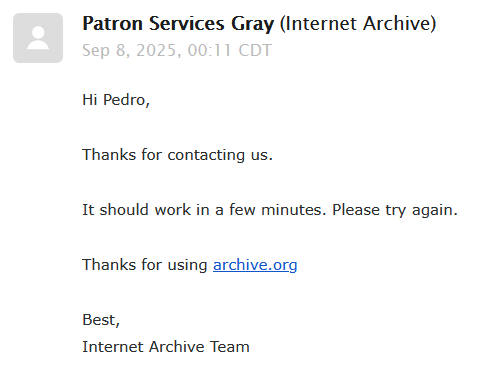The image size is (483, 377).
Task: Click the gray sender avatar placeholder
Action: (38, 38)
